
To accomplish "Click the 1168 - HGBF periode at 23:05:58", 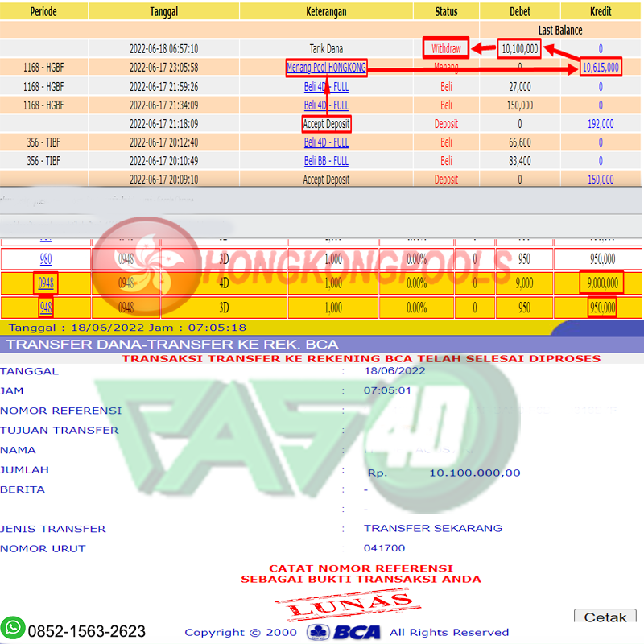I will [43, 68].
